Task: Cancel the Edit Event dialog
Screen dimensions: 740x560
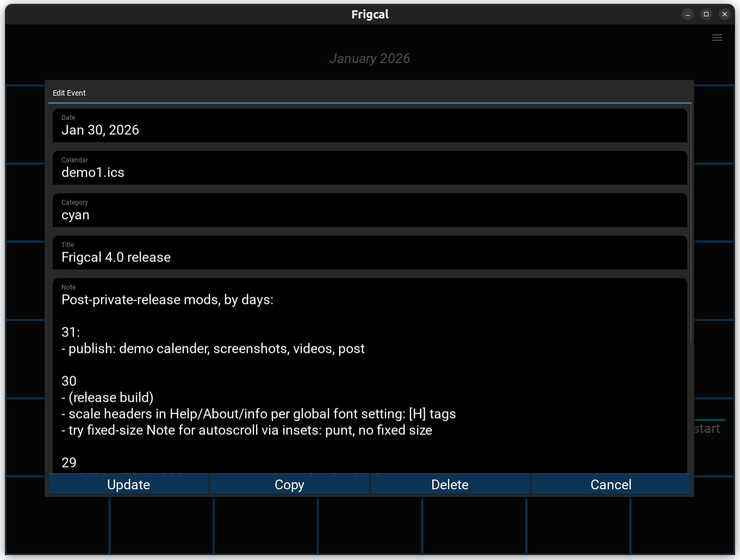Action: tap(611, 484)
